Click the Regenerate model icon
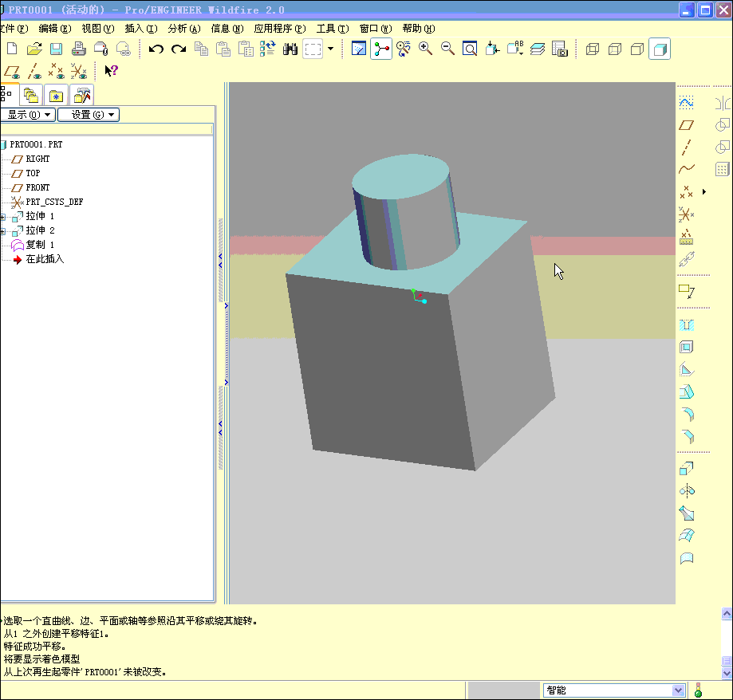Screen dimensions: 733x700 point(268,49)
